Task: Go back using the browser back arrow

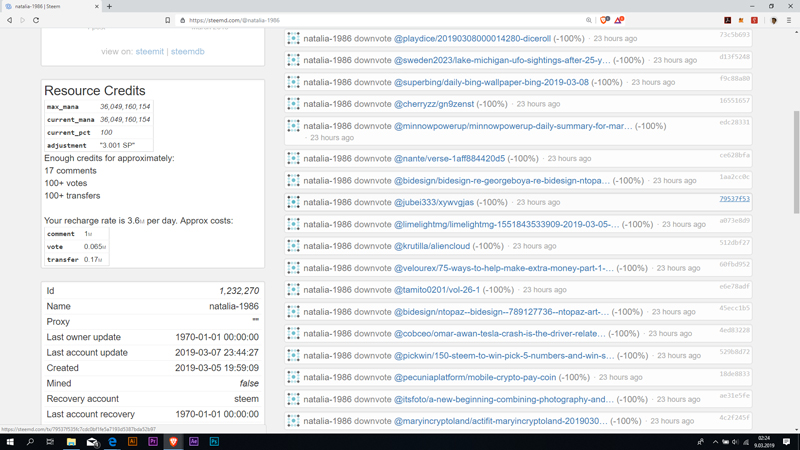Action: coord(9,20)
